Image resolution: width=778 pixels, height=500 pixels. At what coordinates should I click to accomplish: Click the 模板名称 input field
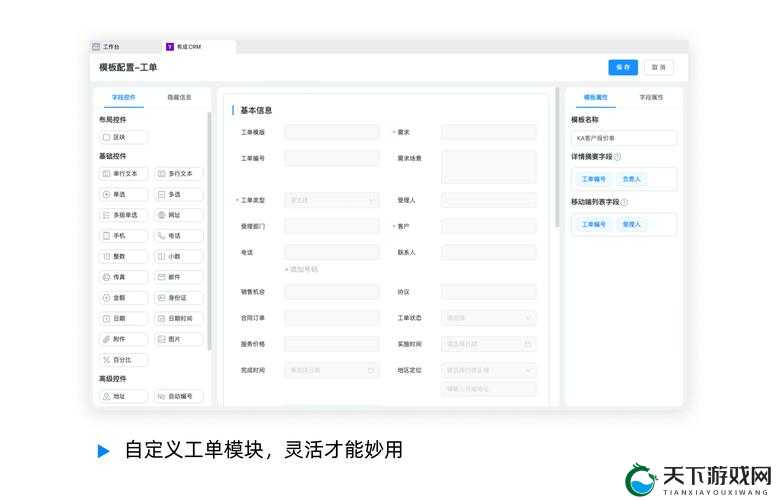[624, 138]
